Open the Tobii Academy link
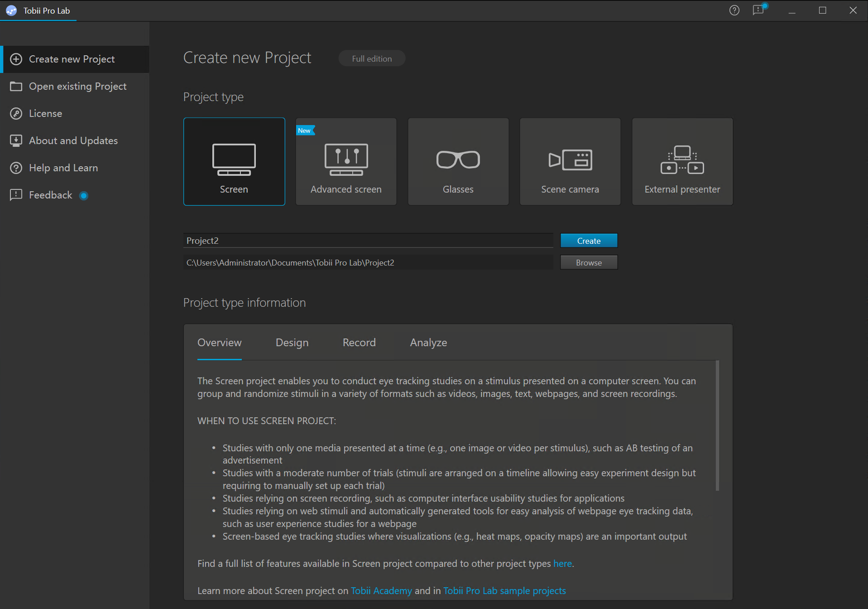 (x=382, y=591)
